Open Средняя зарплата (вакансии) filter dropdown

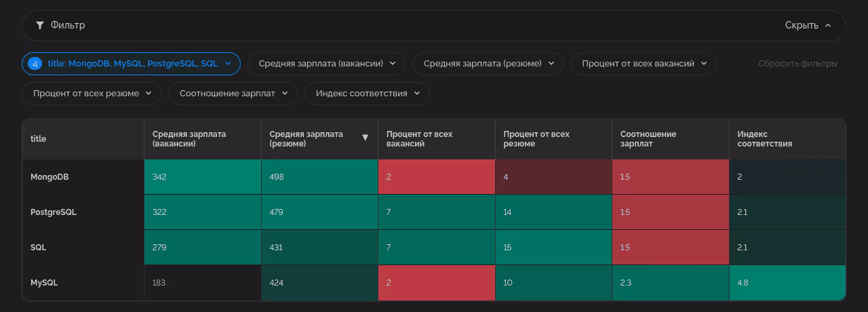click(x=326, y=63)
